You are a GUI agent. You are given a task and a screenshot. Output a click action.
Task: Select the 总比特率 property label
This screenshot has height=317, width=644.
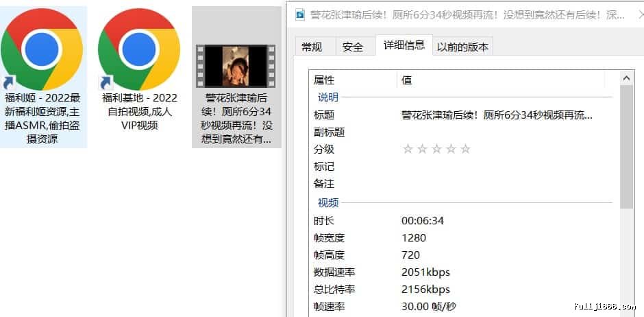point(334,290)
